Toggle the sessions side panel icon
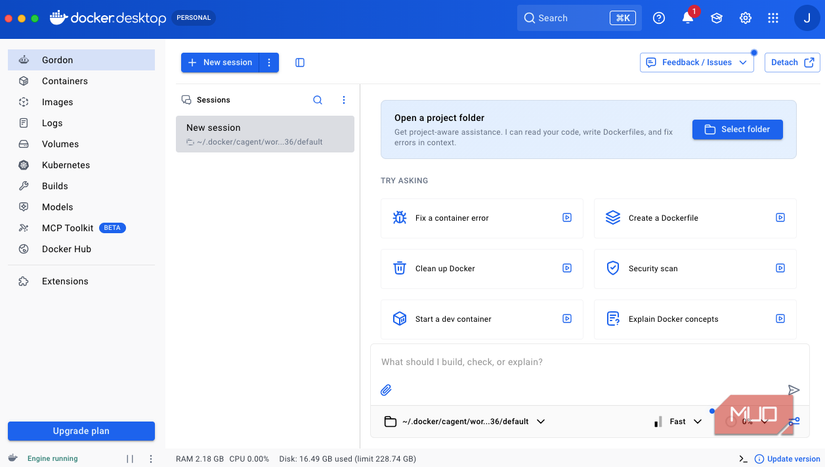 (x=300, y=63)
